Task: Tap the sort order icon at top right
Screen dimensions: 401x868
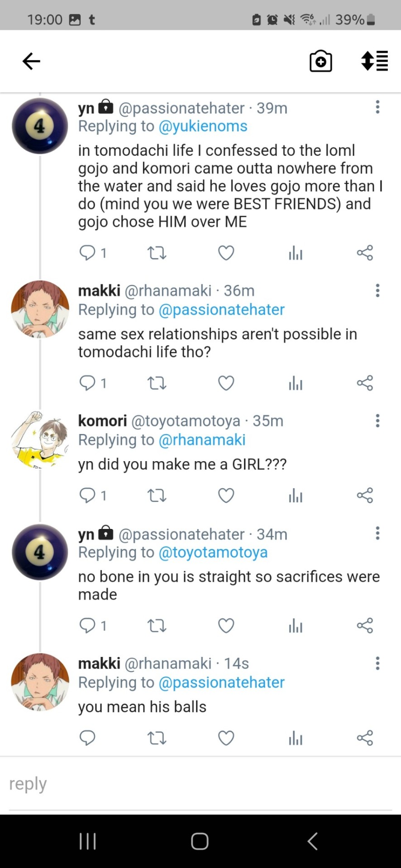Action: click(374, 61)
